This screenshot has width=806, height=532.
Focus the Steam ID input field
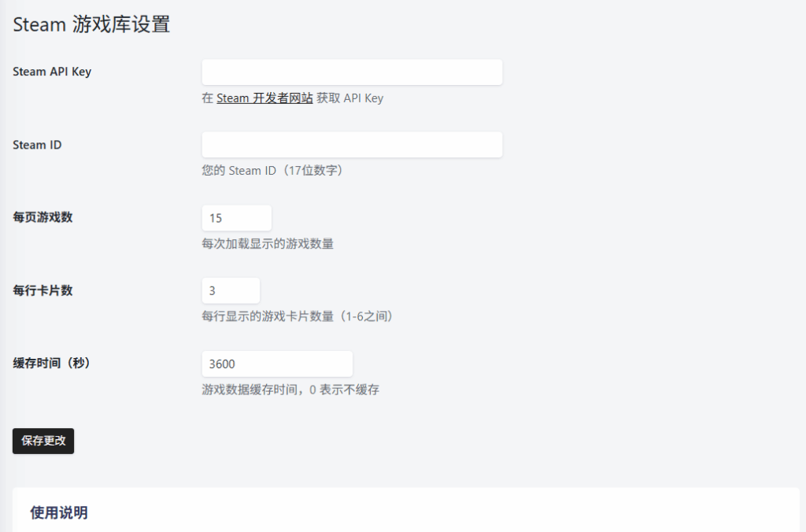pyautogui.click(x=352, y=145)
